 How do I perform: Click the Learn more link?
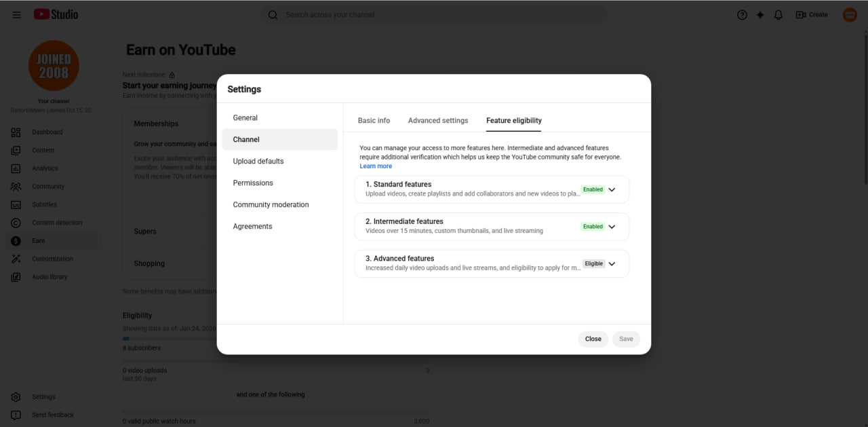tap(376, 166)
